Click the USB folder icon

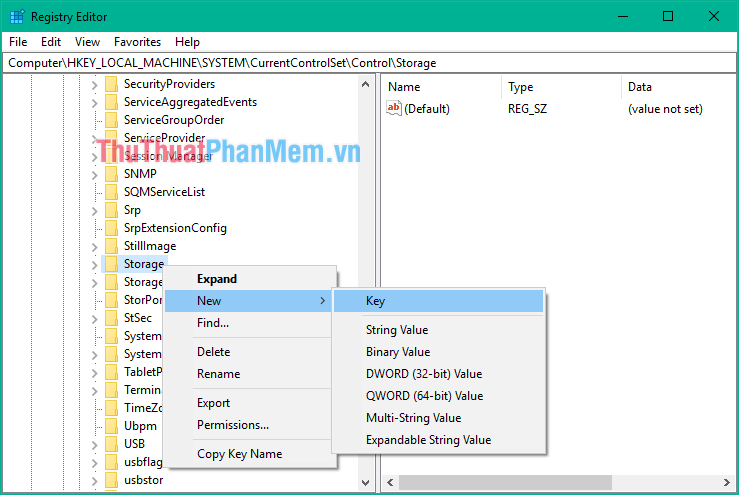(x=112, y=444)
